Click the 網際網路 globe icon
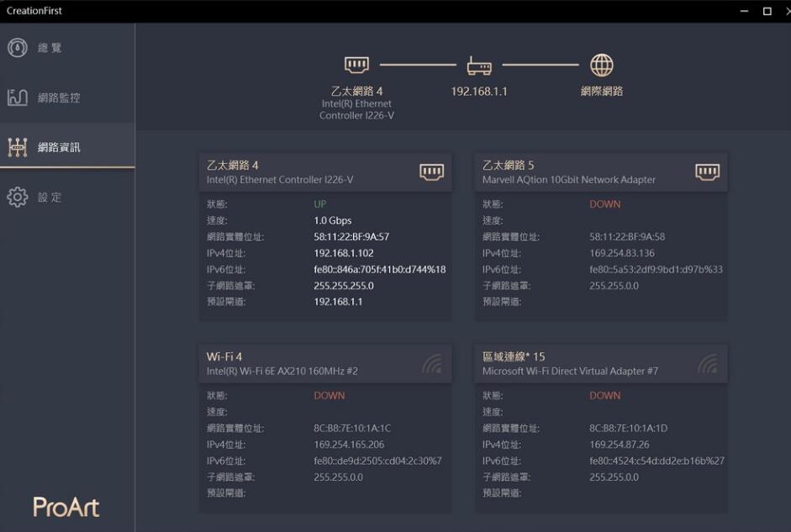791x532 pixels. [x=601, y=65]
